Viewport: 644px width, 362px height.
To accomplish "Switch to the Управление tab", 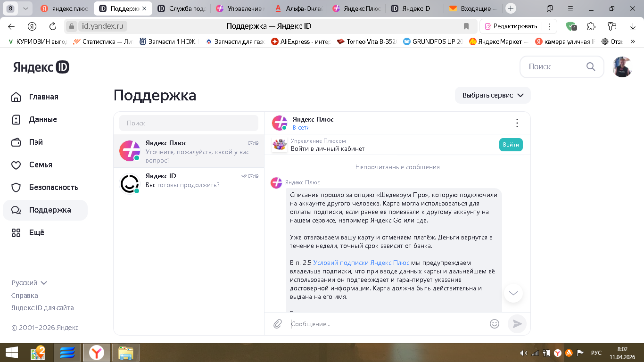I will 239,8.
